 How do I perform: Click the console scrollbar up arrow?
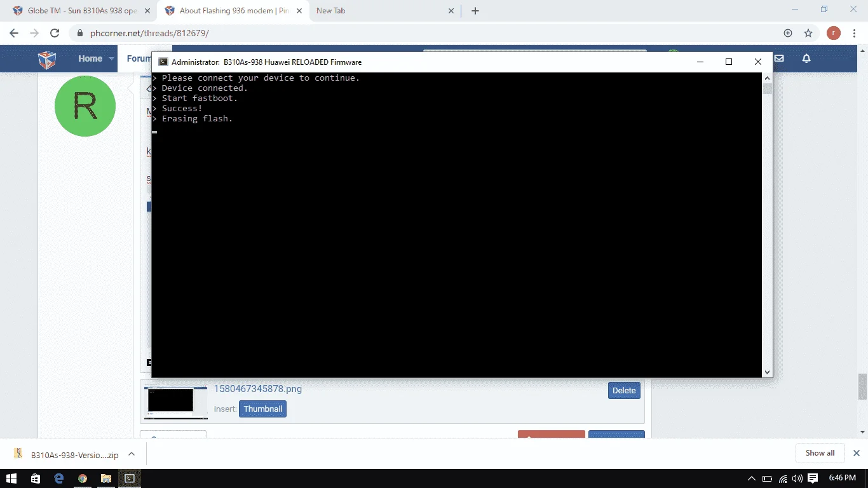click(x=767, y=78)
